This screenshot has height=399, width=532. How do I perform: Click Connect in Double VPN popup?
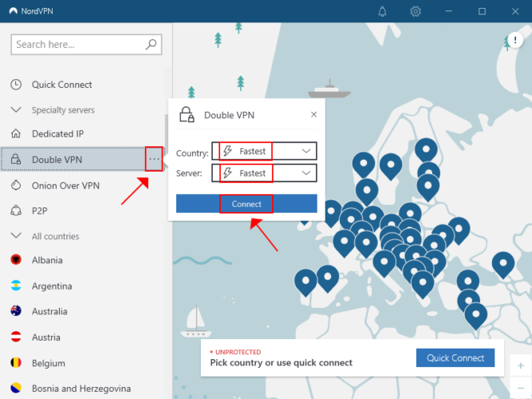246,203
